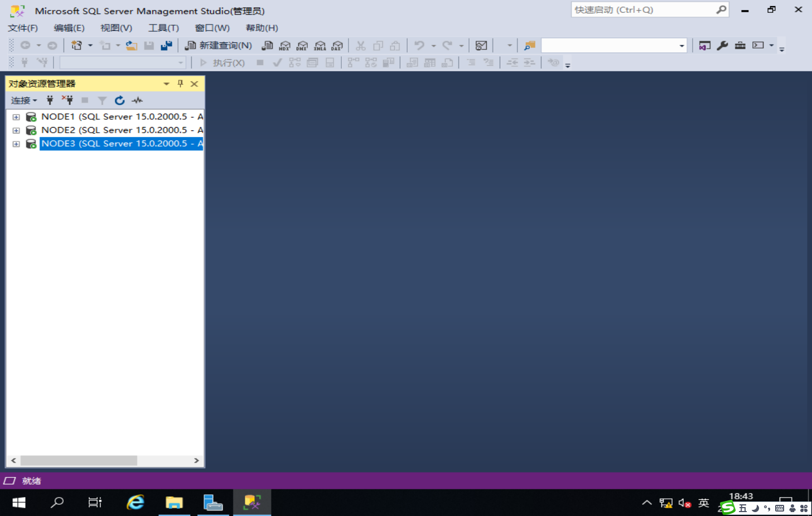Refresh the Object Explorer tree

[x=119, y=100]
